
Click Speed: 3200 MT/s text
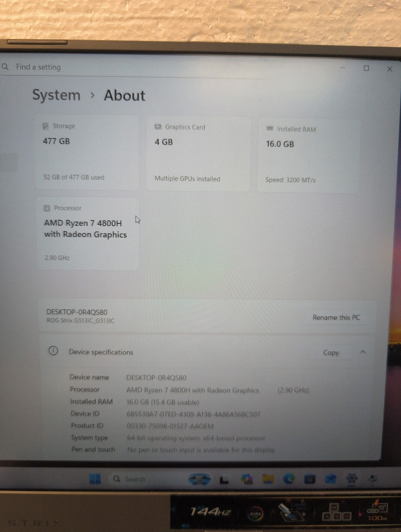[290, 180]
